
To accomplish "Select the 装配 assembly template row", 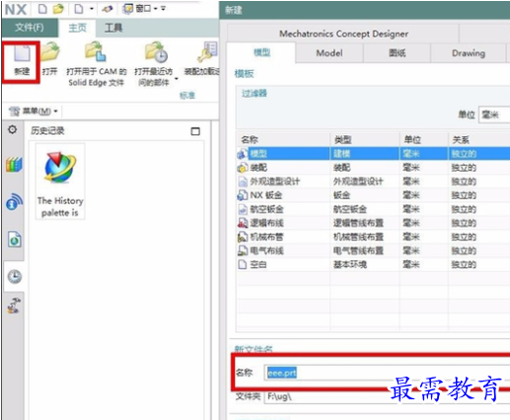I will pos(373,168).
